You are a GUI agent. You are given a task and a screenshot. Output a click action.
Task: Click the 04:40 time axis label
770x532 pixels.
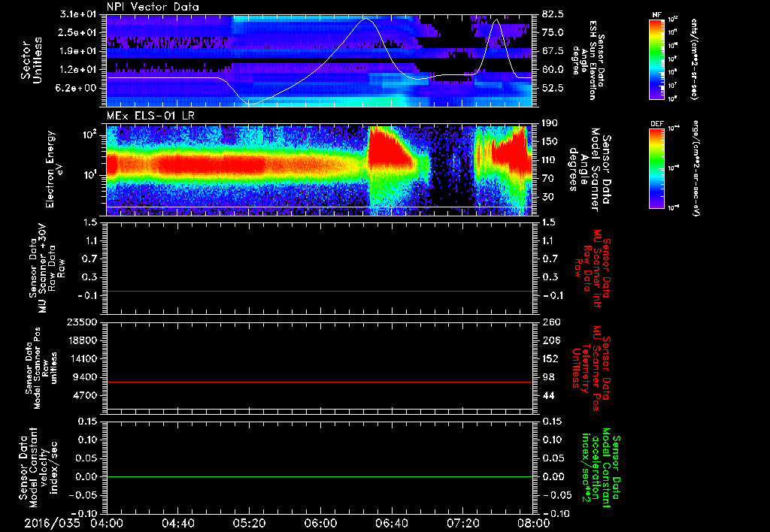pyautogui.click(x=177, y=524)
